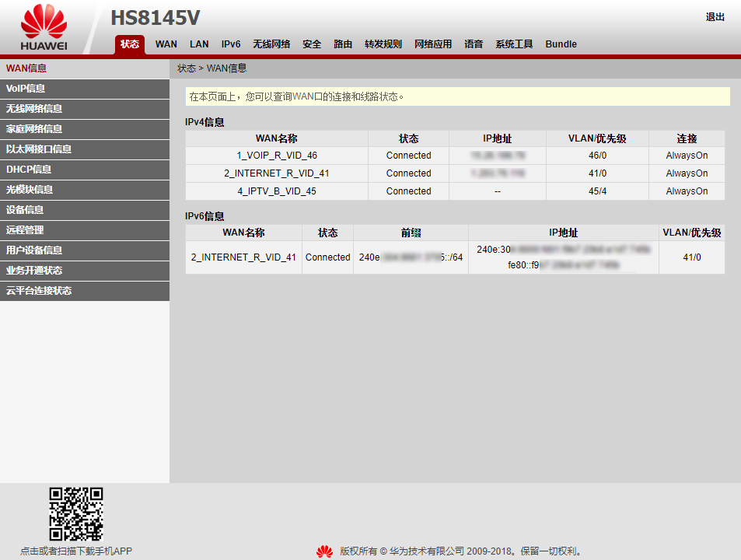The width and height of the screenshot is (741, 560).
Task: Click the 2_INTERNET_R_VID_41 row in IPv4 table
Action: click(276, 173)
